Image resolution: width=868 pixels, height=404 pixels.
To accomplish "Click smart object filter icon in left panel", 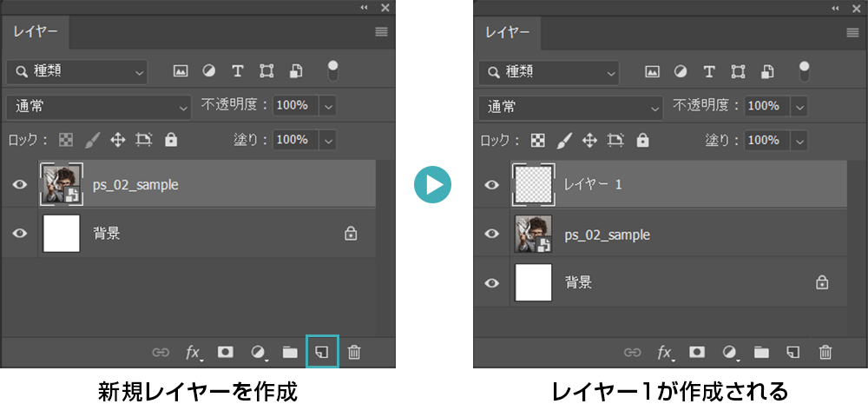I will (x=296, y=71).
